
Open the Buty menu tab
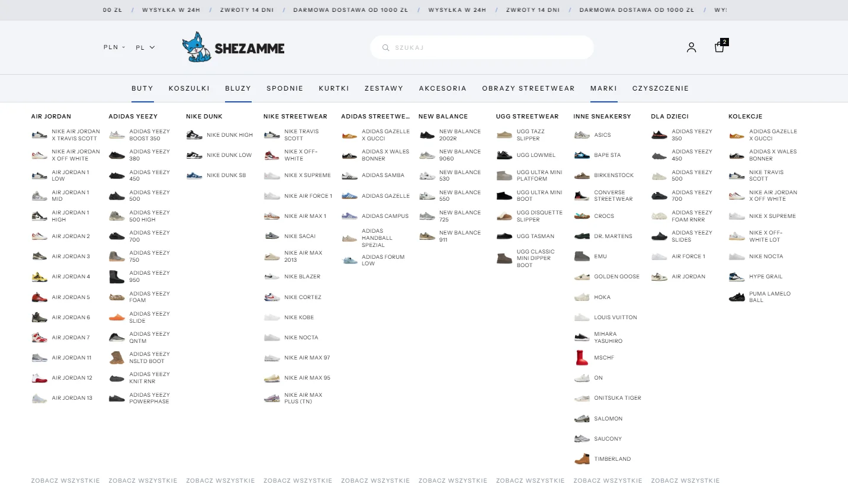pyautogui.click(x=142, y=88)
